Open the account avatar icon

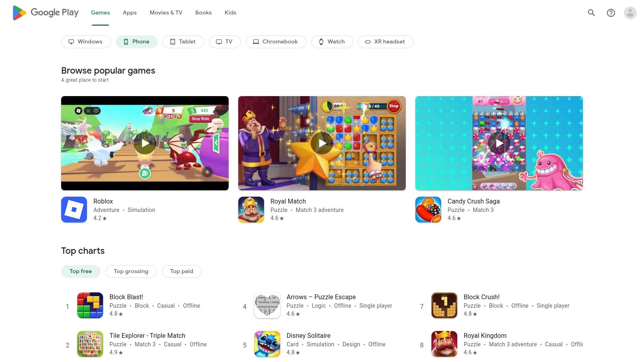point(630,13)
